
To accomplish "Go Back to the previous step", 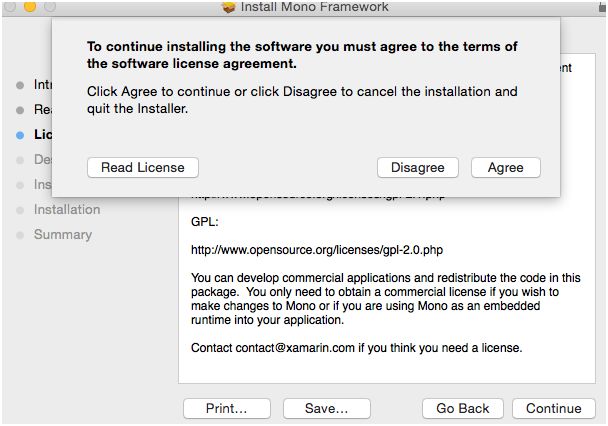I will click(x=463, y=408).
